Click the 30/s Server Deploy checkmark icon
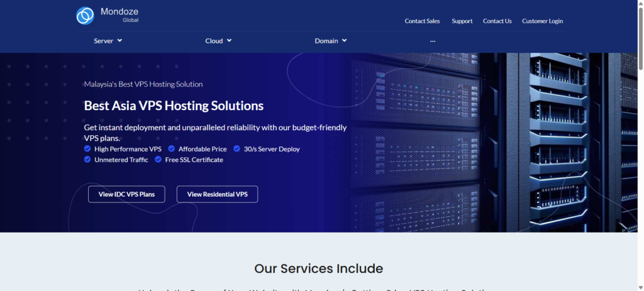Viewport: 644px width, 291px height. coord(237,148)
